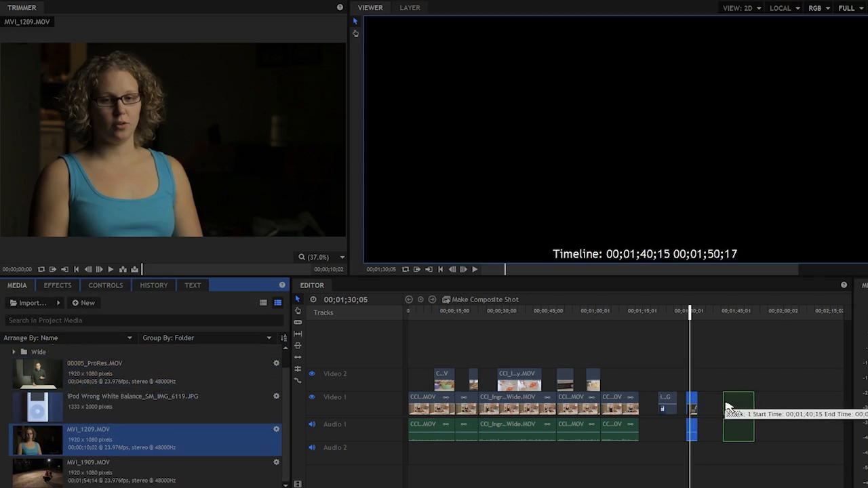
Task: Expand the Wide folder
Action: point(14,352)
